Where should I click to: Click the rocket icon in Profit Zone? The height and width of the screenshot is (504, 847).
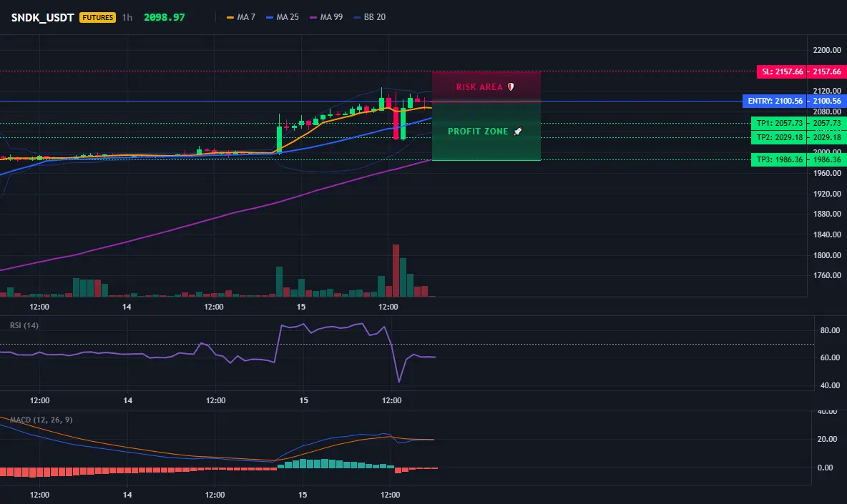(x=517, y=131)
